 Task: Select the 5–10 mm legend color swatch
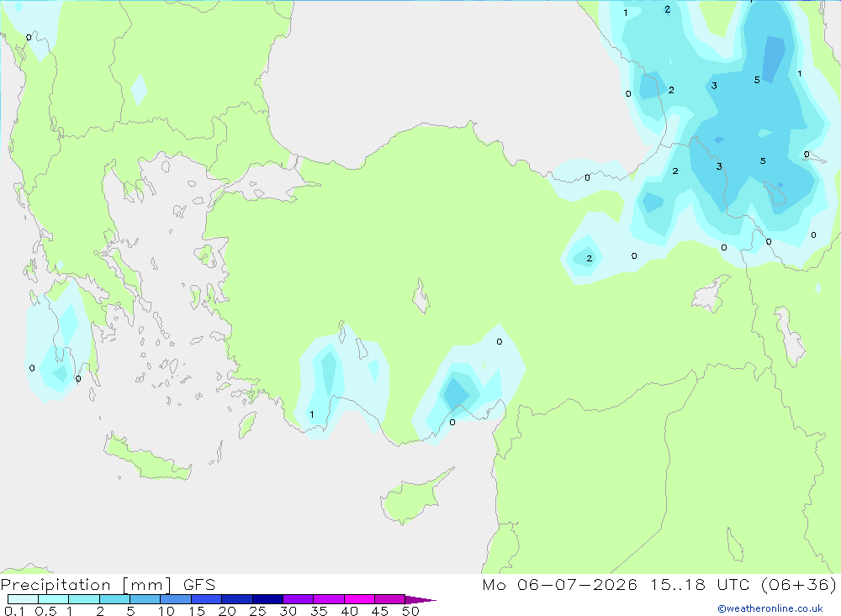click(145, 599)
